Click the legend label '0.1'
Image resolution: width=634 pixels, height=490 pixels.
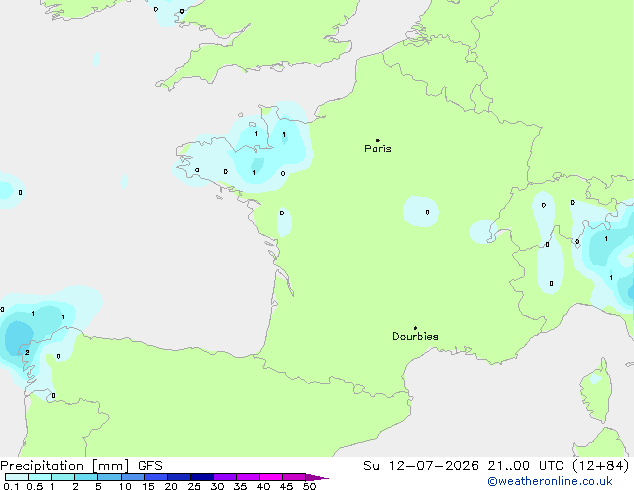tap(11, 486)
